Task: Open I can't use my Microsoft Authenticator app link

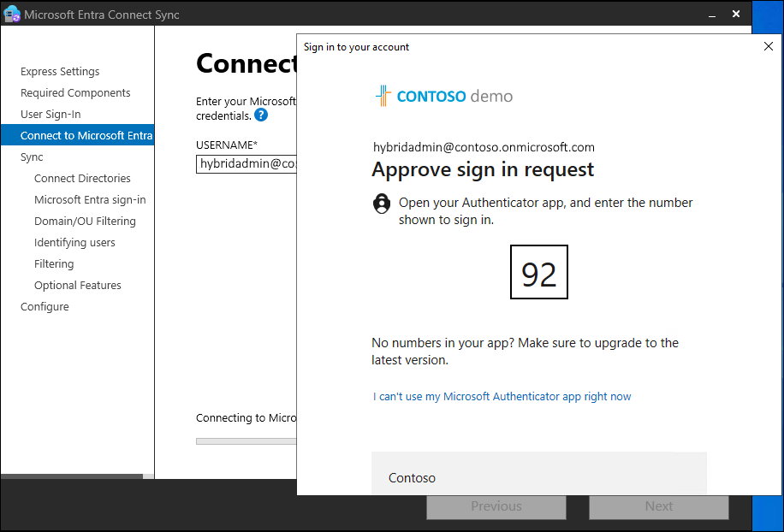Action: (502, 396)
